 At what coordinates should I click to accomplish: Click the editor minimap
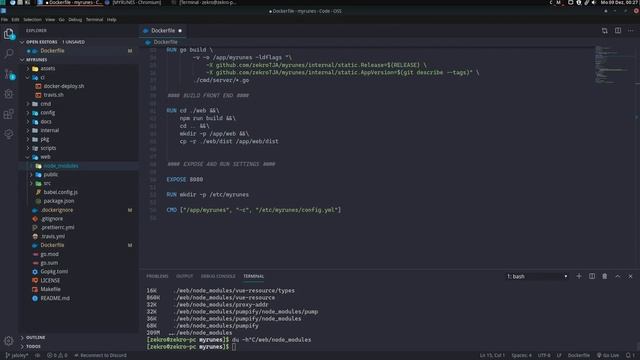[x=614, y=65]
